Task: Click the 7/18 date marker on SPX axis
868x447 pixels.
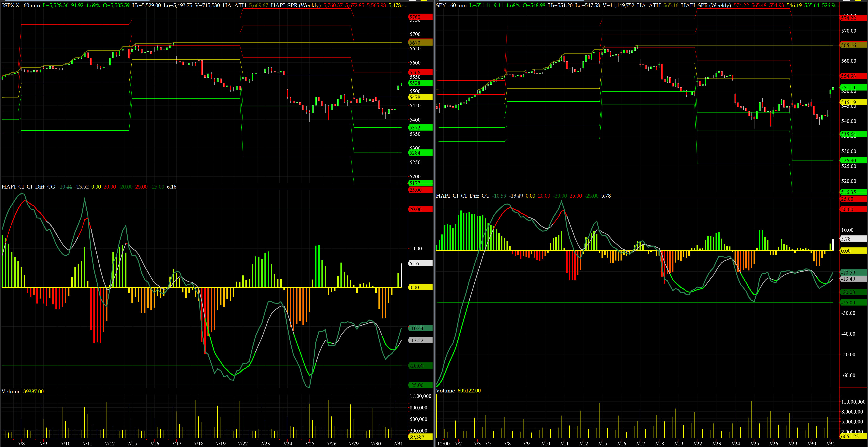Action: (x=199, y=443)
